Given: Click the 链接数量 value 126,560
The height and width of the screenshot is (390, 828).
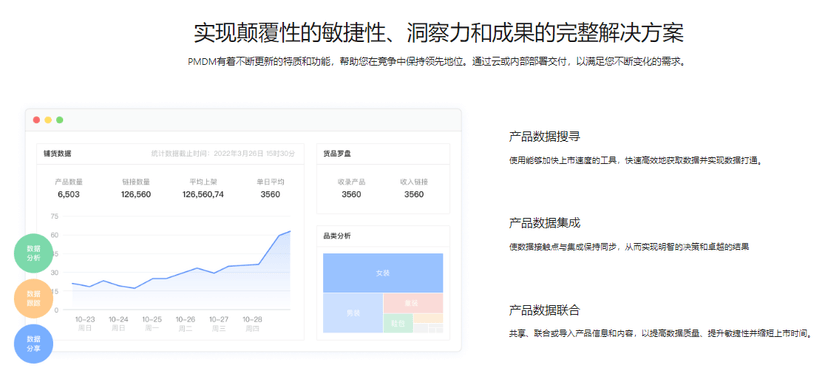Looking at the screenshot, I should pos(136,194).
